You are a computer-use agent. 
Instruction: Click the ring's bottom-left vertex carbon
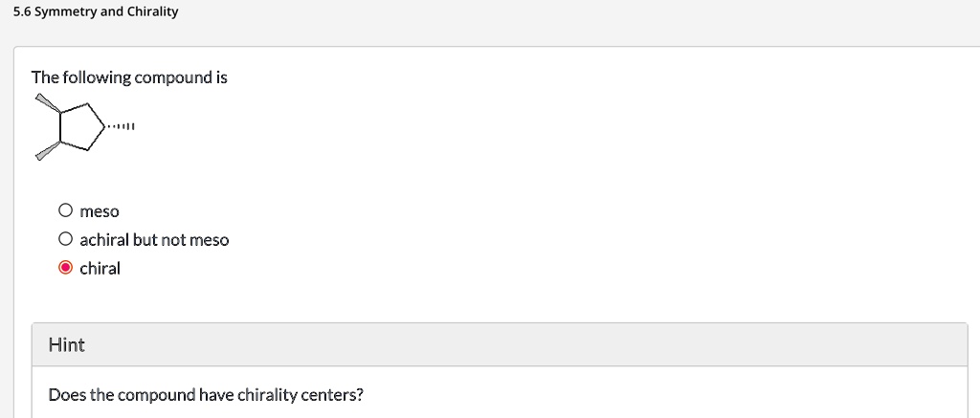click(60, 143)
